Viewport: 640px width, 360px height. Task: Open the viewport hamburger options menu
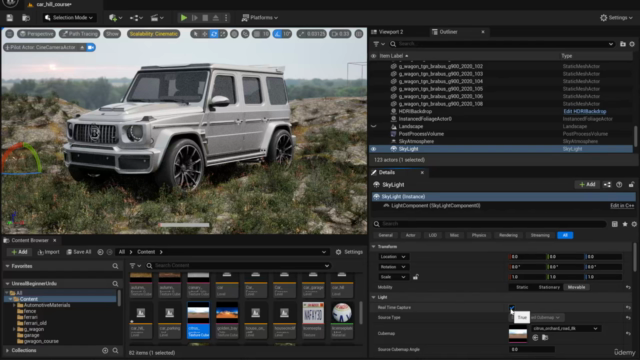10,34
